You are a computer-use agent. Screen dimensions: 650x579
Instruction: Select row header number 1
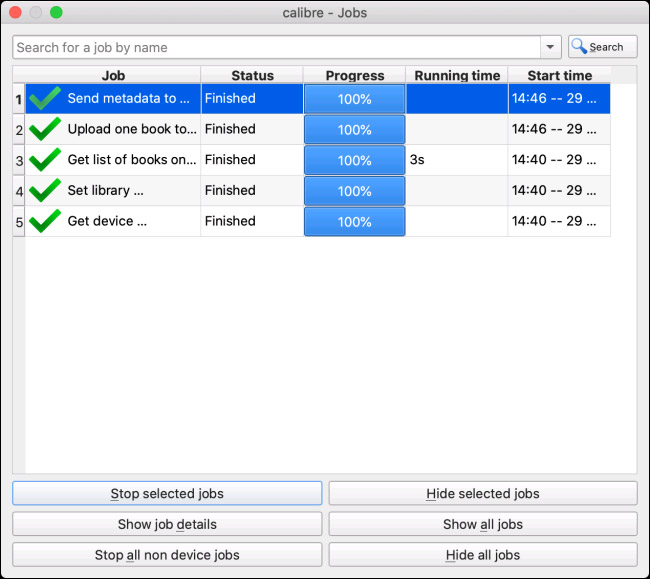tap(19, 99)
